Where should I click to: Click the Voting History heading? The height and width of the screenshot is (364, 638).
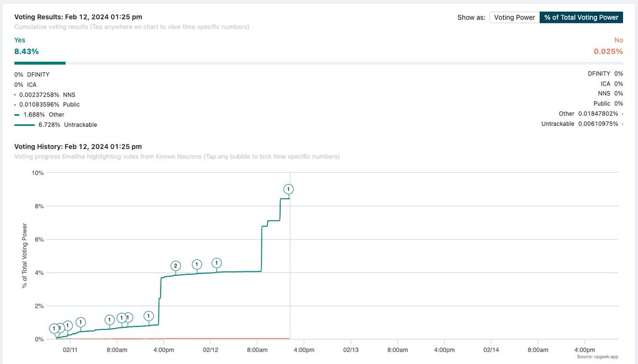pyautogui.click(x=78, y=146)
